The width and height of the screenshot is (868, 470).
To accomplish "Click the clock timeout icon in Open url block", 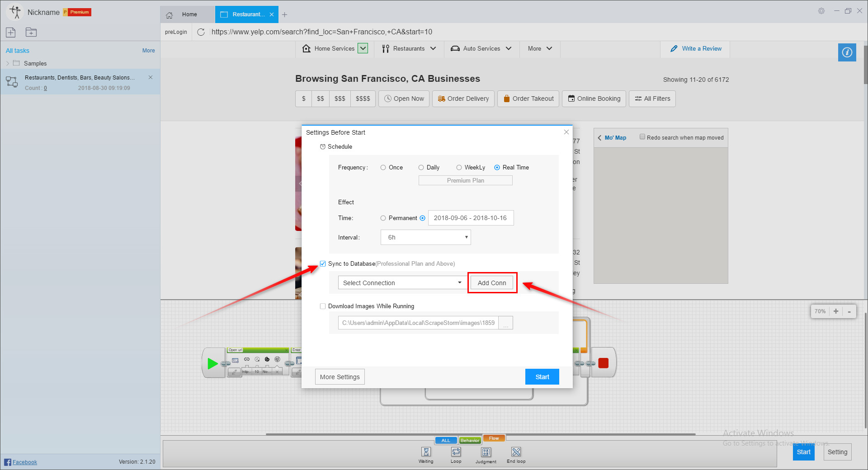I will click(257, 359).
